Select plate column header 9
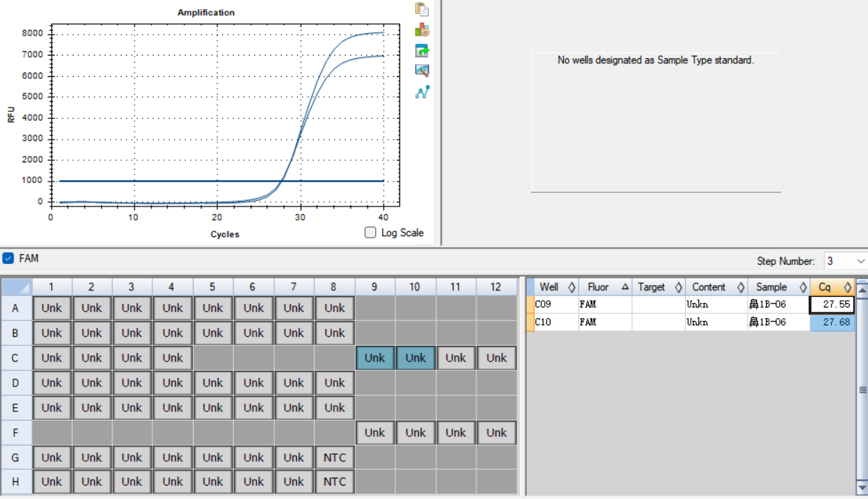Image resolution: width=868 pixels, height=499 pixels. click(x=375, y=287)
